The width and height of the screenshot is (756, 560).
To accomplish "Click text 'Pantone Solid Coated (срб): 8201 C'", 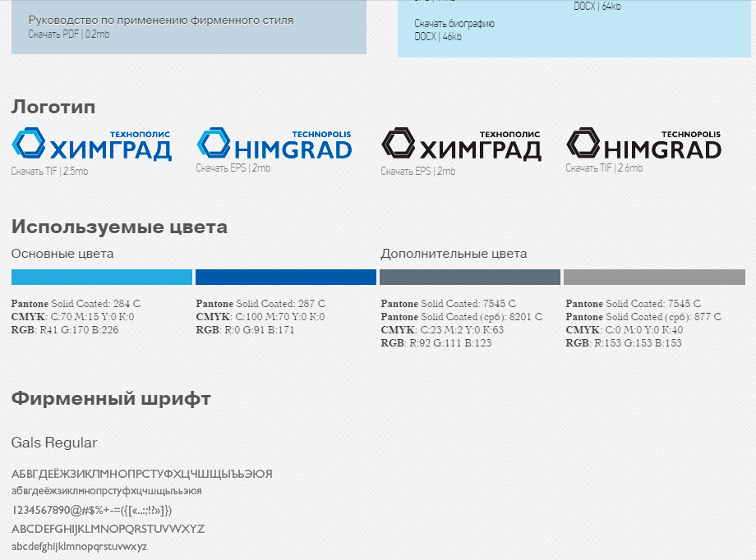I will (462, 317).
